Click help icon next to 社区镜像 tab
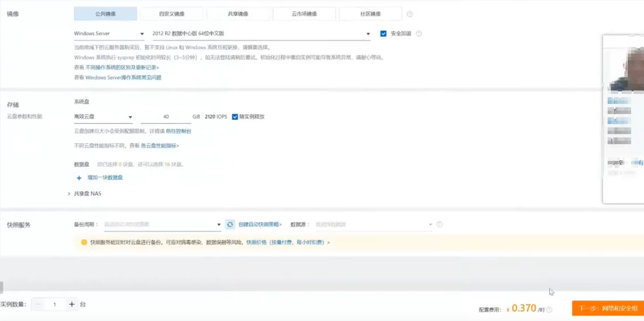Viewport: 644px width, 321px height. click(x=410, y=14)
